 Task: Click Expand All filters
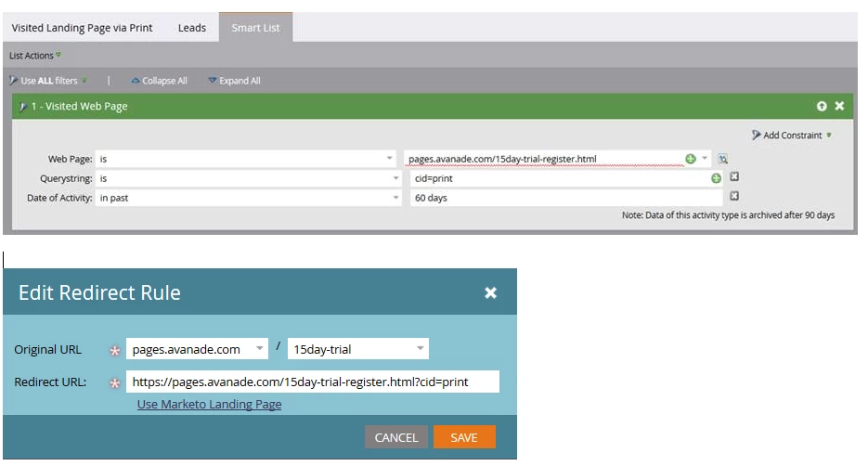click(x=234, y=81)
